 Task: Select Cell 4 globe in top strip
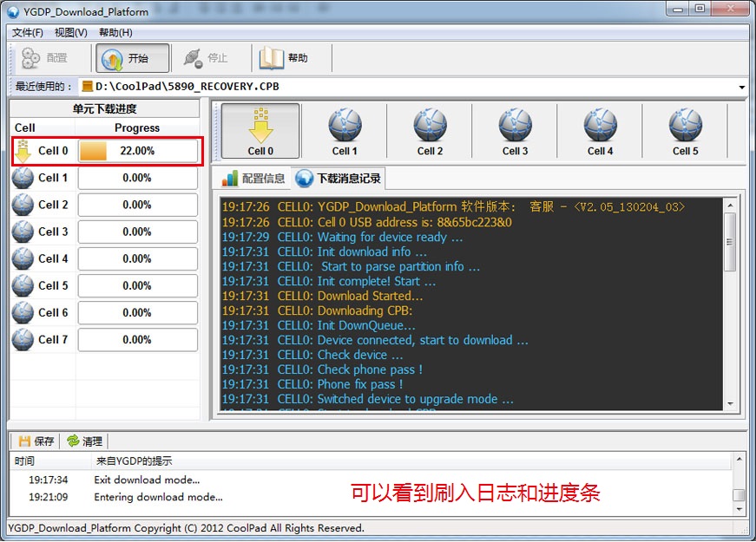pyautogui.click(x=600, y=131)
